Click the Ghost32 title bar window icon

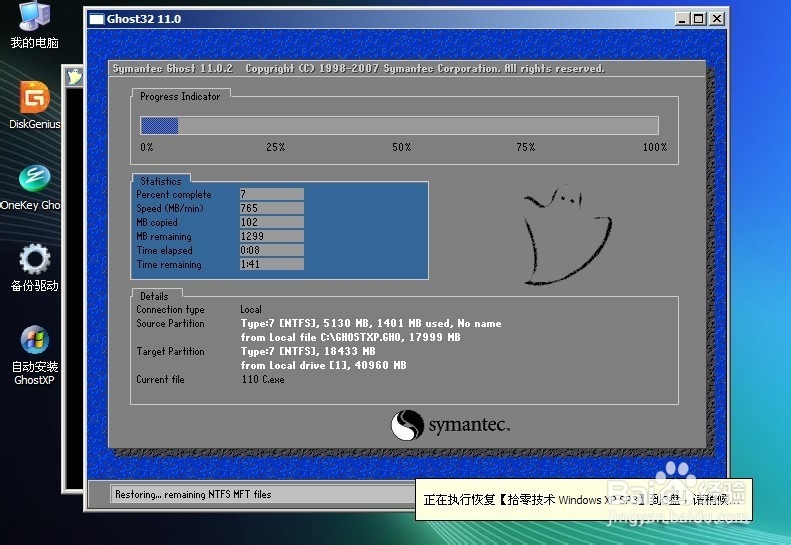click(x=96, y=19)
